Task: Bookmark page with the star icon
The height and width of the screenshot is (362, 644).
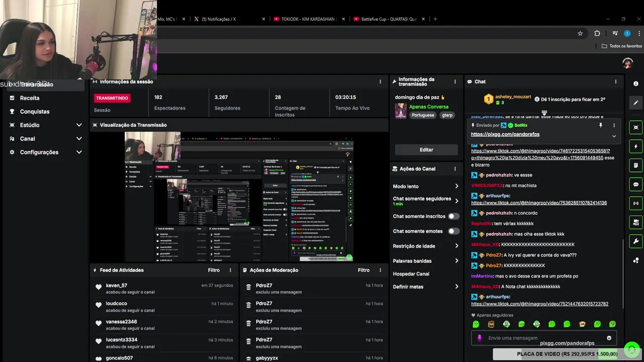Action: pos(580,33)
